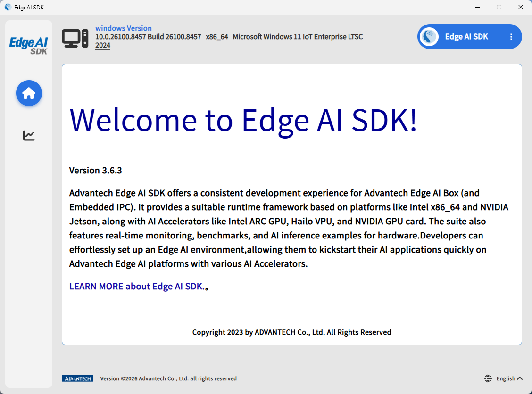
Task: Open the Home page icon in sidebar
Action: (29, 93)
